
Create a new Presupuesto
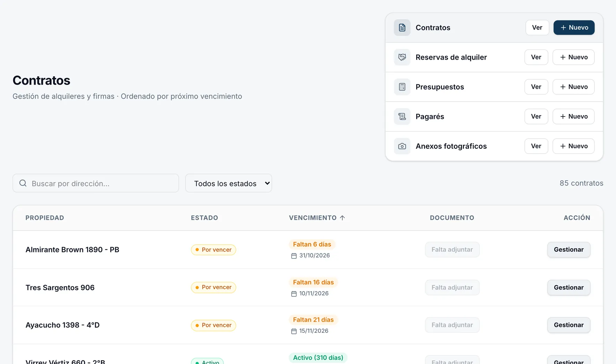[573, 87]
